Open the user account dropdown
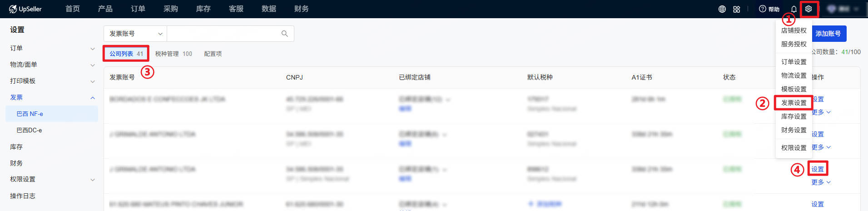This screenshot has width=868, height=211. coord(843,9)
